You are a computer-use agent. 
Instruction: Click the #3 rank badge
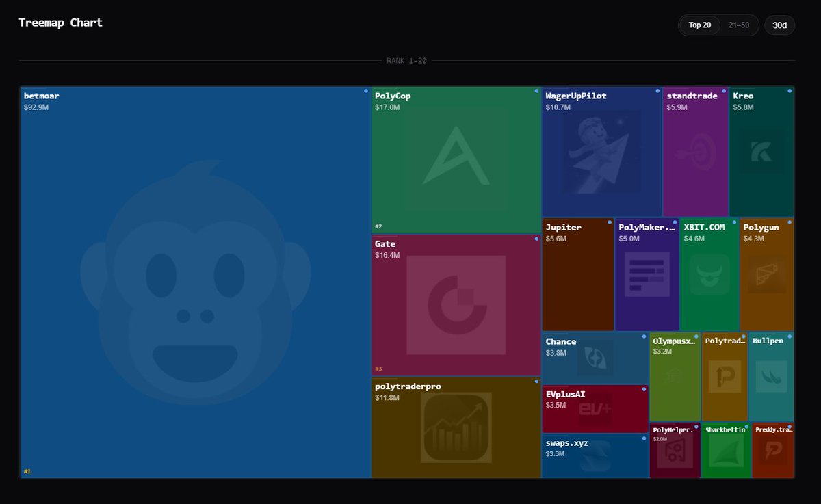click(x=378, y=369)
